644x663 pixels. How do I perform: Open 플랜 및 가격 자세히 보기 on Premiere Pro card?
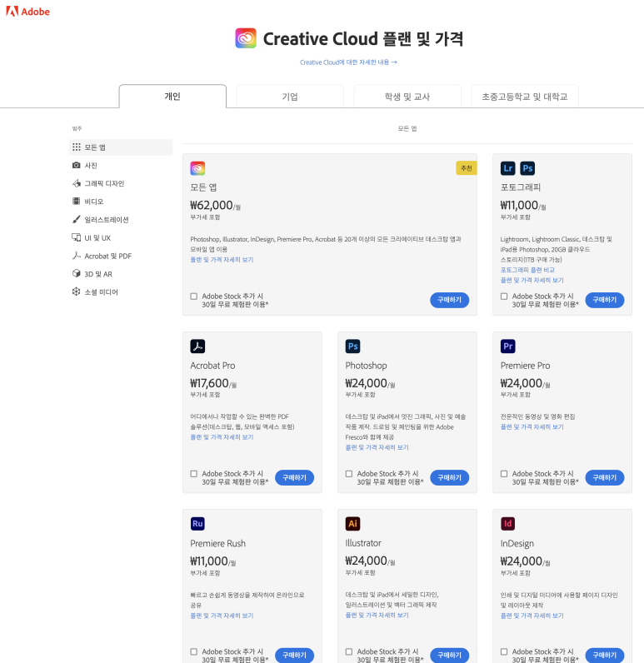(532, 427)
